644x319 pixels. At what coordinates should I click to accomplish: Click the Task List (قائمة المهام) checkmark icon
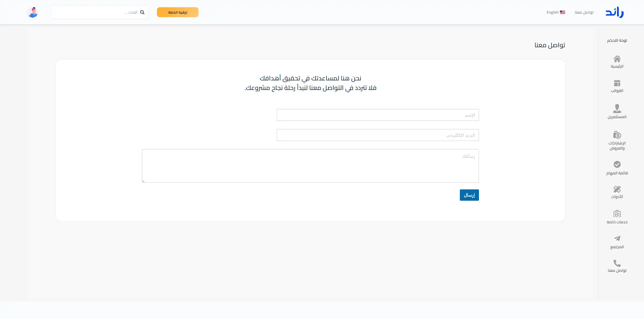coord(617,164)
